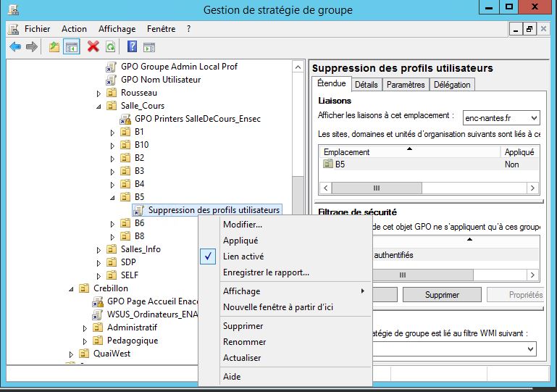
Task: Switch to the Paramètres tab
Action: (406, 85)
